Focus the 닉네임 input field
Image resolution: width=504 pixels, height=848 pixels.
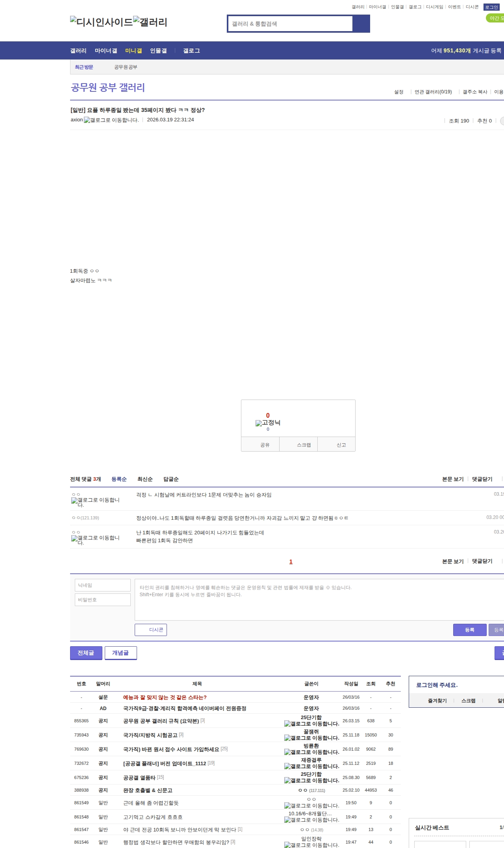click(103, 585)
